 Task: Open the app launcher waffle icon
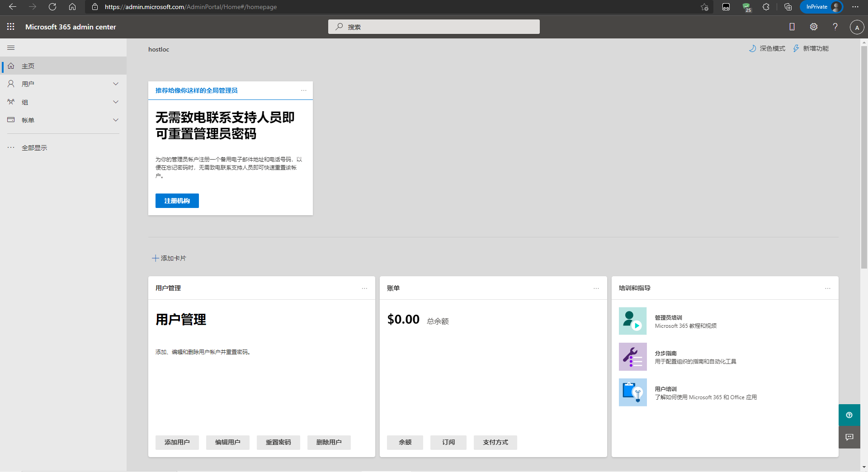click(x=11, y=27)
